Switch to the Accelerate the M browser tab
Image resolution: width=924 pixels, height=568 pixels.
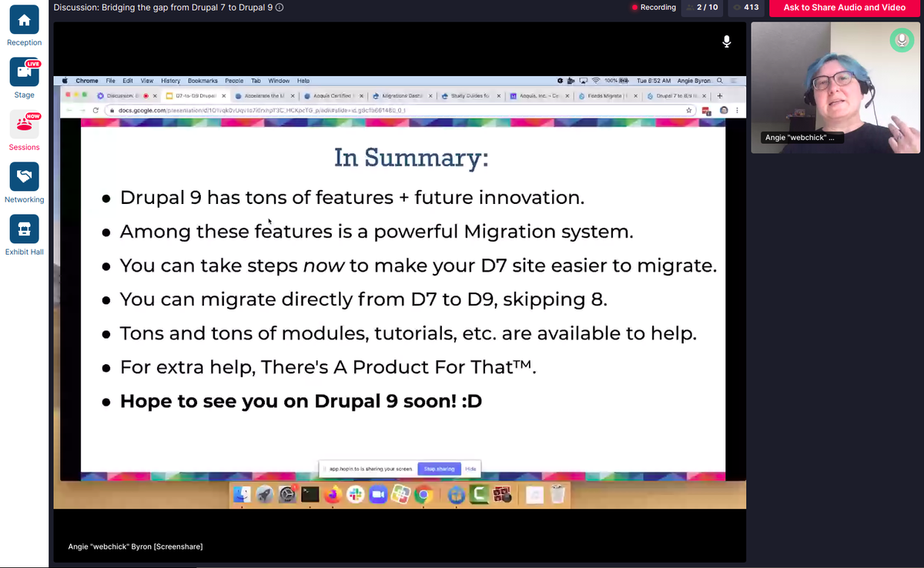pos(263,96)
